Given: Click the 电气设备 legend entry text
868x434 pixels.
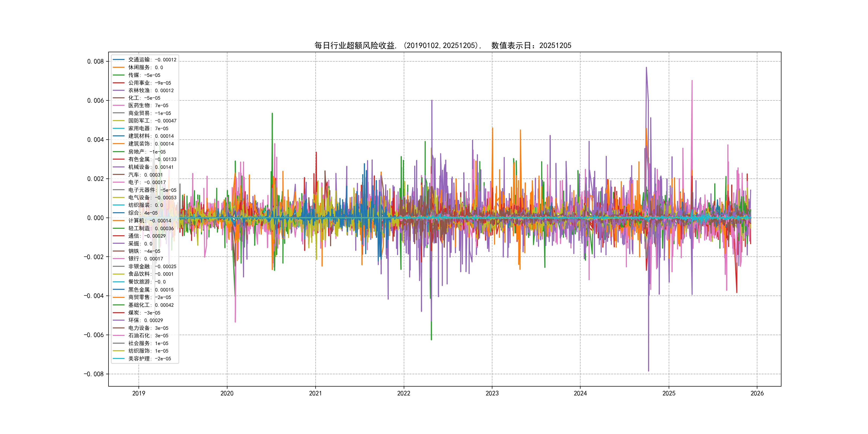Looking at the screenshot, I should click(x=152, y=197).
